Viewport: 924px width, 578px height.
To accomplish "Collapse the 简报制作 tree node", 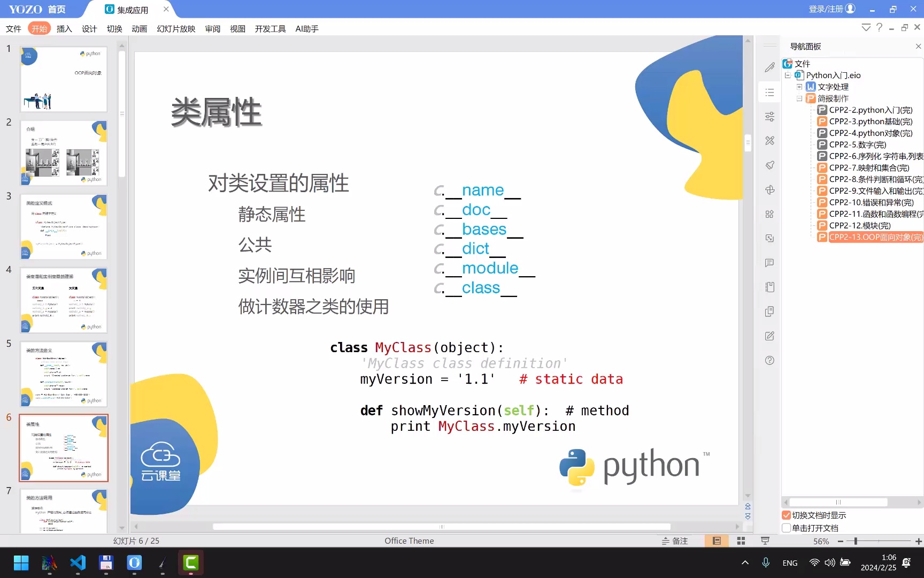I will click(x=799, y=98).
